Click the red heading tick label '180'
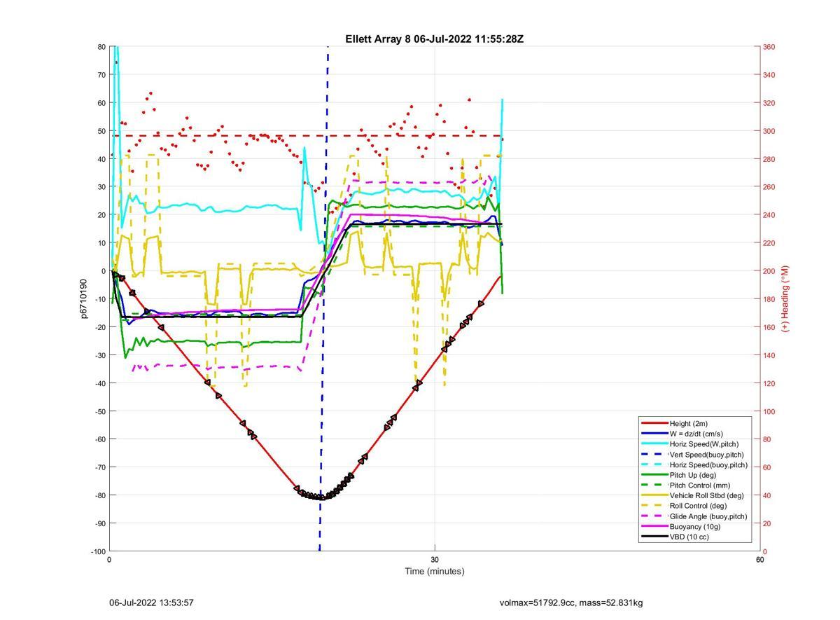Viewport: 840px width, 620px height. [x=769, y=299]
